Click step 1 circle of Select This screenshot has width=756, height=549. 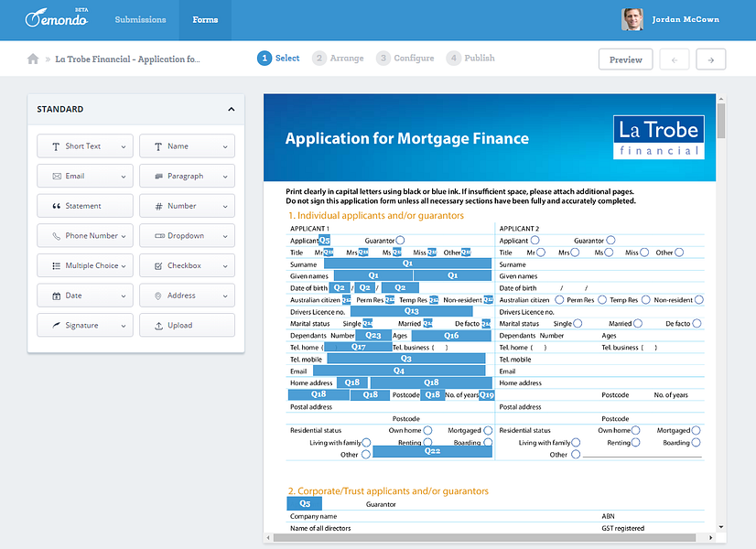[265, 59]
